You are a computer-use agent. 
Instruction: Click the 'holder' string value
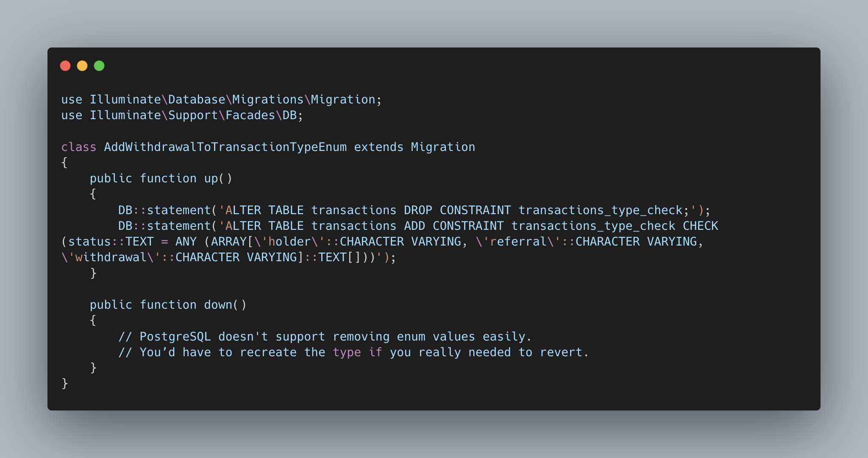click(x=290, y=242)
